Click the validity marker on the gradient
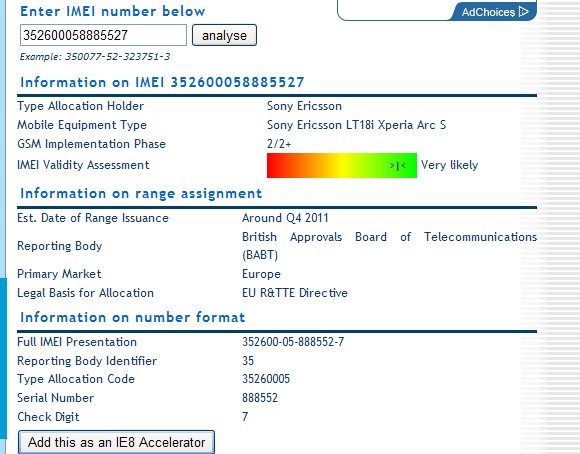This screenshot has height=454, width=580. 398,166
